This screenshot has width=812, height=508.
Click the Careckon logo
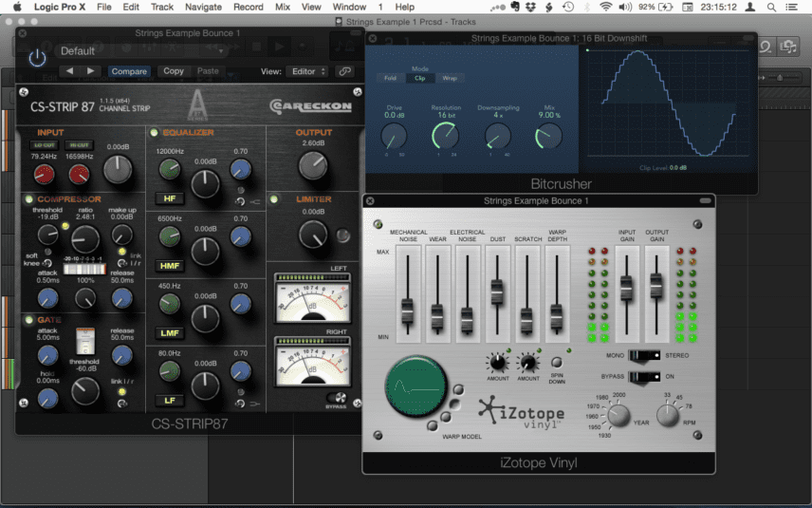310,106
